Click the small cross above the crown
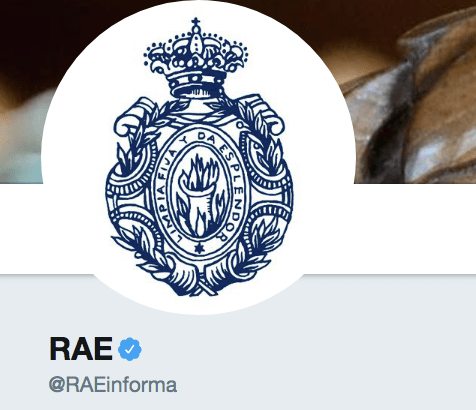This screenshot has height=410, width=476. point(196,22)
